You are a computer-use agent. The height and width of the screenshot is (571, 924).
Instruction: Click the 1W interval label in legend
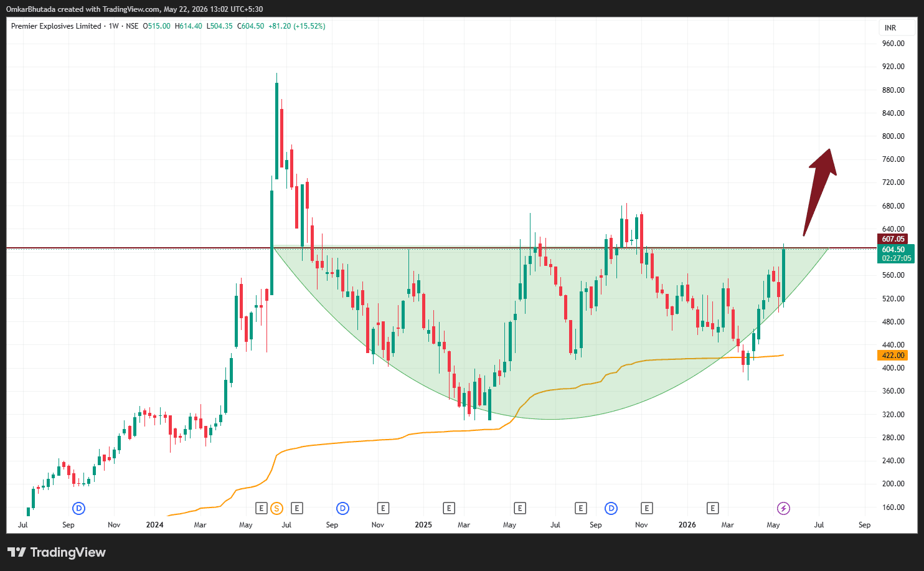click(113, 26)
